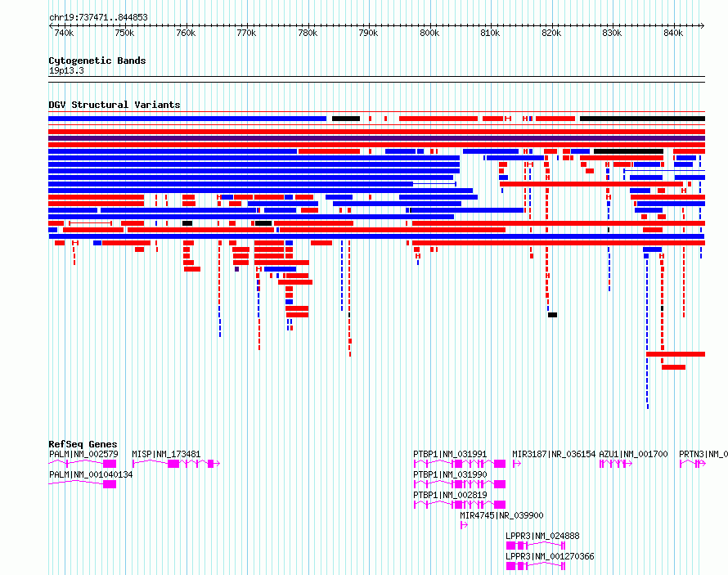Click the 770k scale tick label
Viewport: 728px width, 575px height.
pyautogui.click(x=246, y=33)
